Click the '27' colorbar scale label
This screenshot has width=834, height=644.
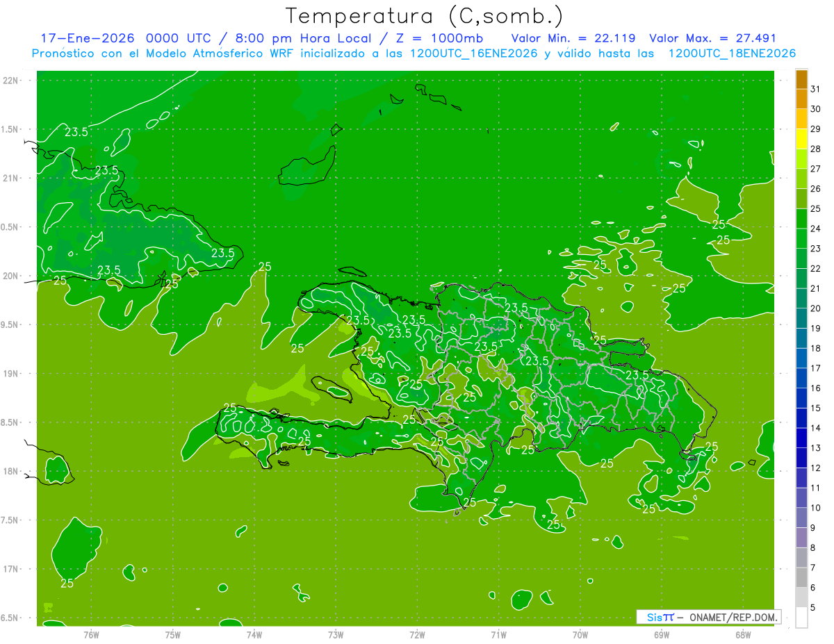816,169
